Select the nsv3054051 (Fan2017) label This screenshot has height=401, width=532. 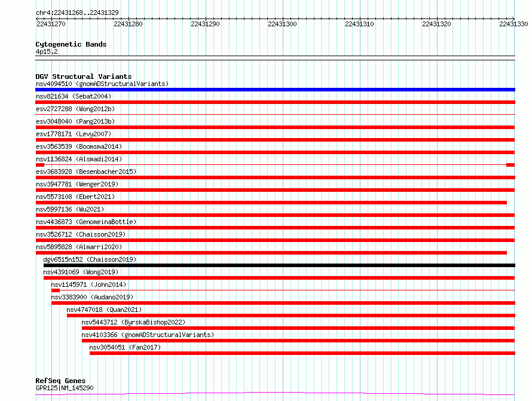pos(125,347)
